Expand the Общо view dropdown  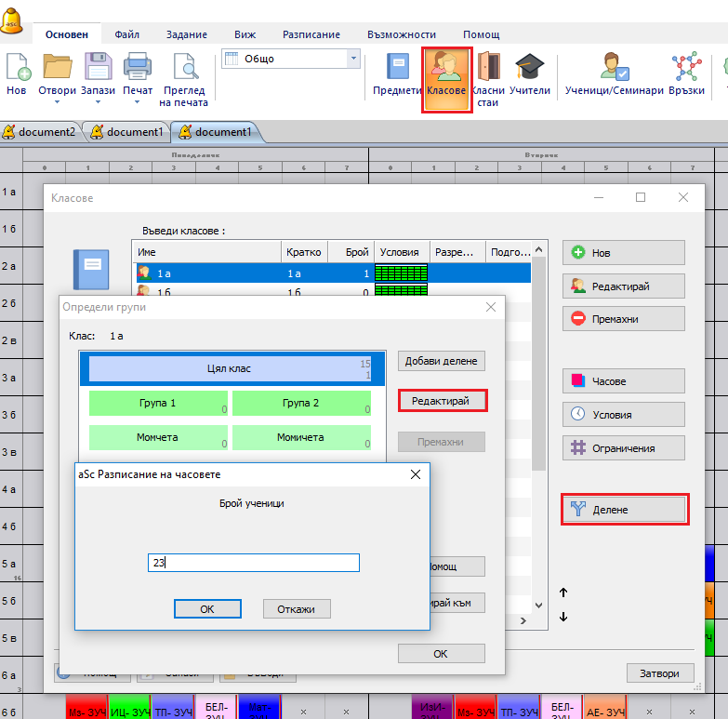pos(352,59)
